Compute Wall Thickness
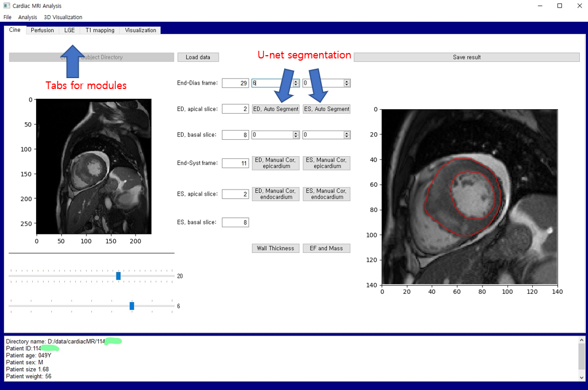Screen dimensions: 588x390 click(x=275, y=248)
